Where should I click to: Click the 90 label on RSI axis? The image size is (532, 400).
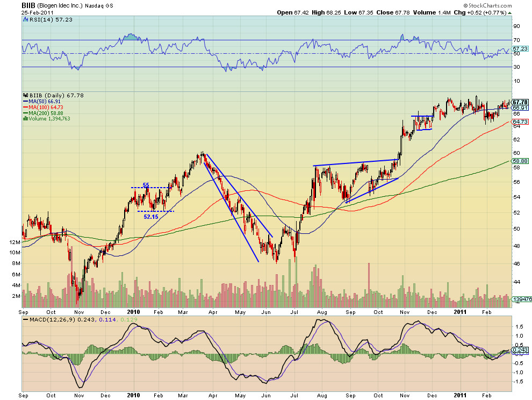(x=516, y=26)
